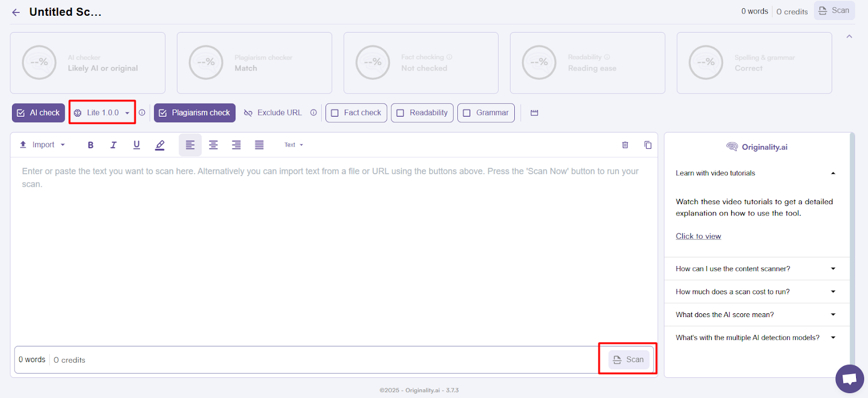Expand How can I use the content scanner

point(757,269)
